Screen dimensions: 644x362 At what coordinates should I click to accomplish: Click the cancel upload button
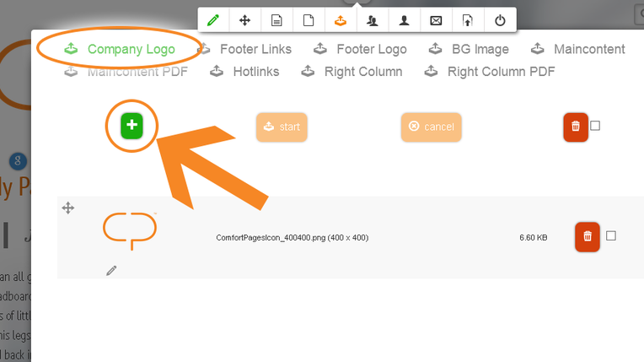(432, 127)
